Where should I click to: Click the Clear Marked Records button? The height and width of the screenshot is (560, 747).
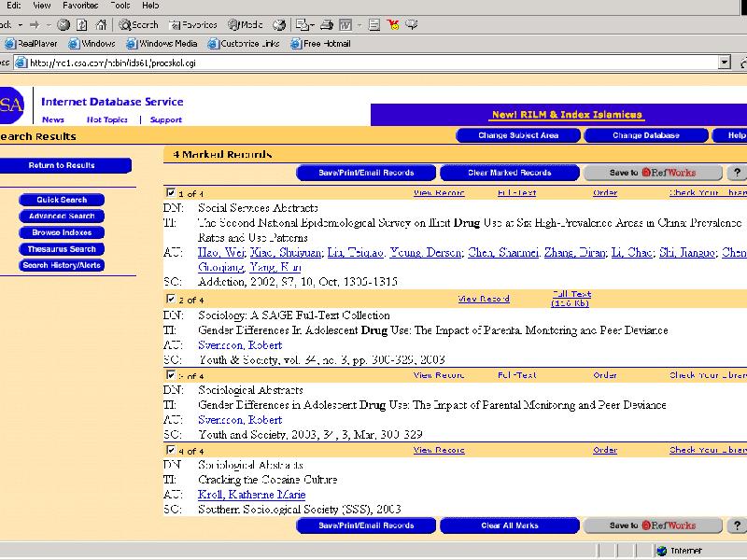click(x=510, y=173)
